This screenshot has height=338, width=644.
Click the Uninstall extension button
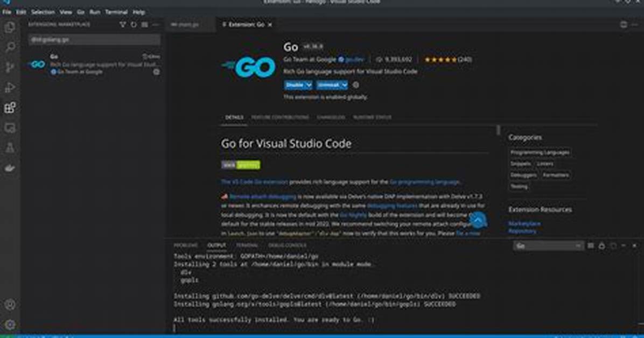[x=328, y=85]
